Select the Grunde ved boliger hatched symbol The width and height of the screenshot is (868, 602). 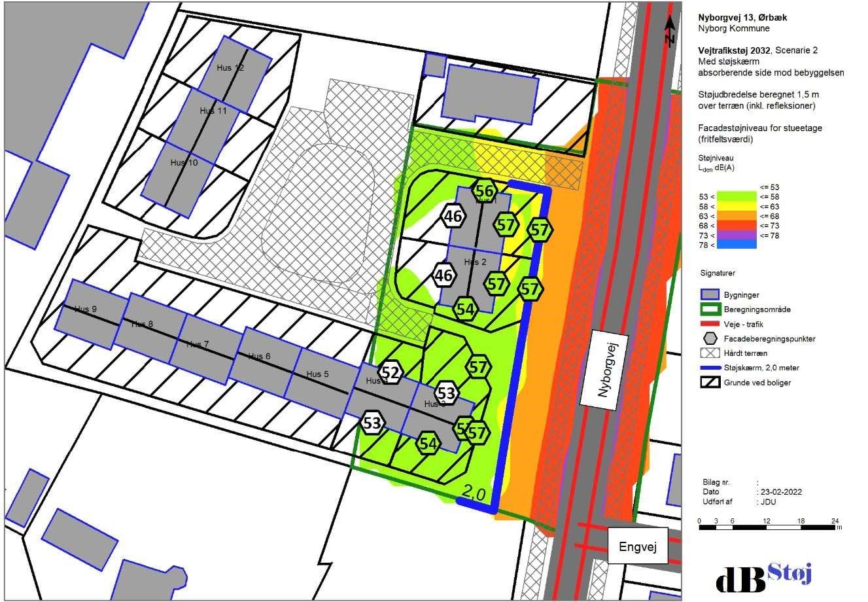coord(710,382)
